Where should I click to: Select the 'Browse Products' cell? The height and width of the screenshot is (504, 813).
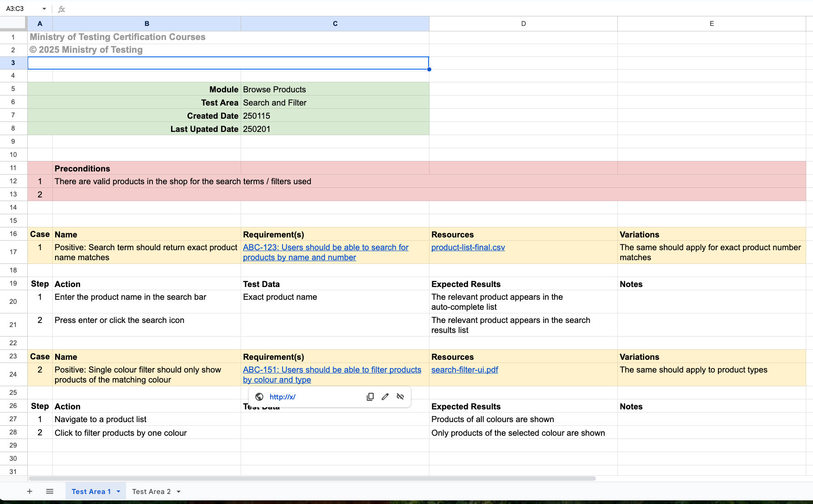[x=335, y=89]
